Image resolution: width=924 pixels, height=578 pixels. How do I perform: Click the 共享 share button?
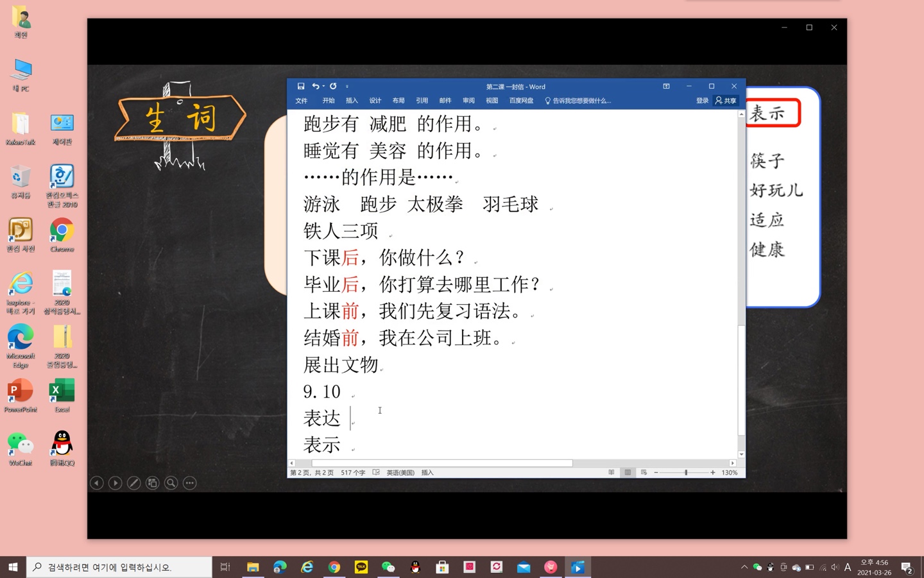pyautogui.click(x=726, y=101)
